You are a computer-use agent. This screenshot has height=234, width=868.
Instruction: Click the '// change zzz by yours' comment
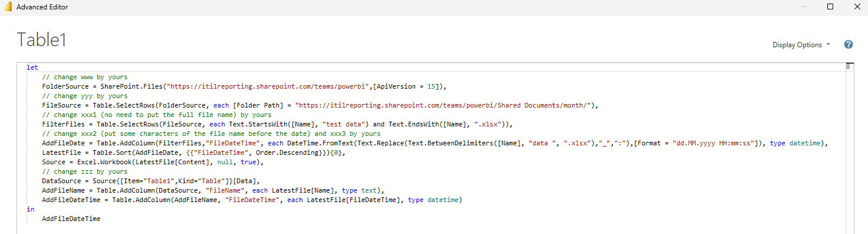click(85, 171)
